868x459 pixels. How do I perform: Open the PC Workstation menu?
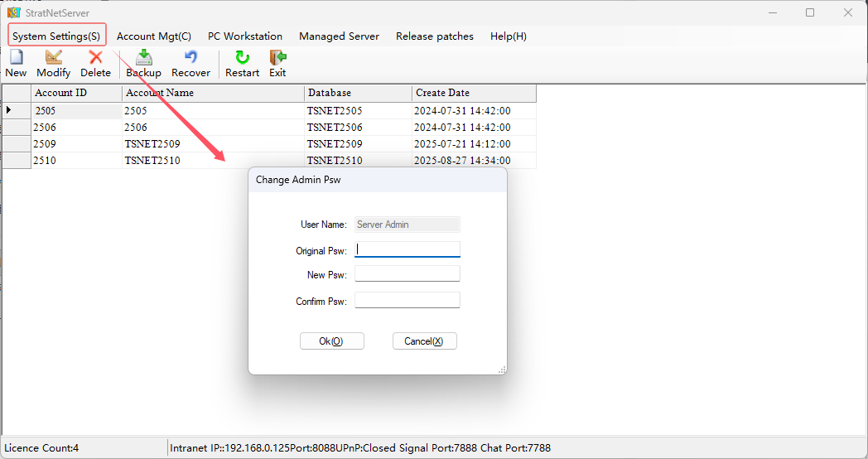coord(245,36)
